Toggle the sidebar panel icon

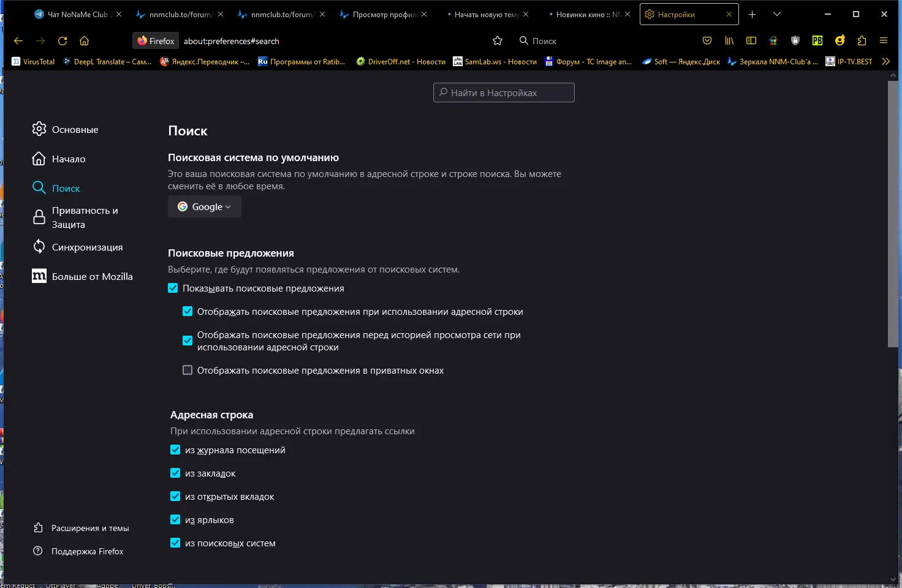751,41
